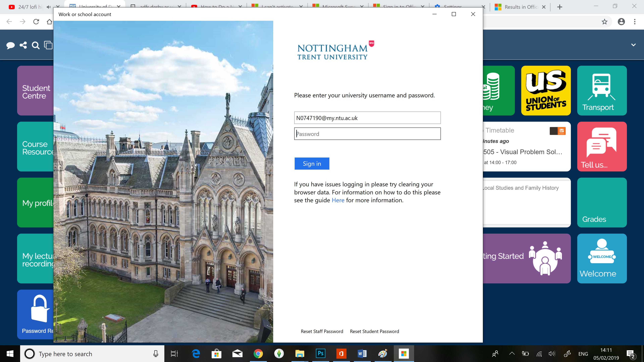The height and width of the screenshot is (362, 644).
Task: Open the Chrome three-dot menu
Action: click(634, 22)
